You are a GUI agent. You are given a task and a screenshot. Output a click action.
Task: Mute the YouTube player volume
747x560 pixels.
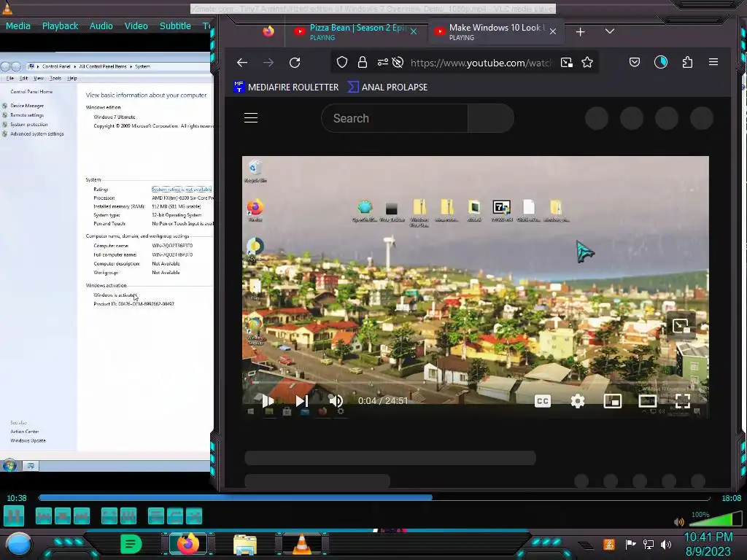pyautogui.click(x=336, y=401)
